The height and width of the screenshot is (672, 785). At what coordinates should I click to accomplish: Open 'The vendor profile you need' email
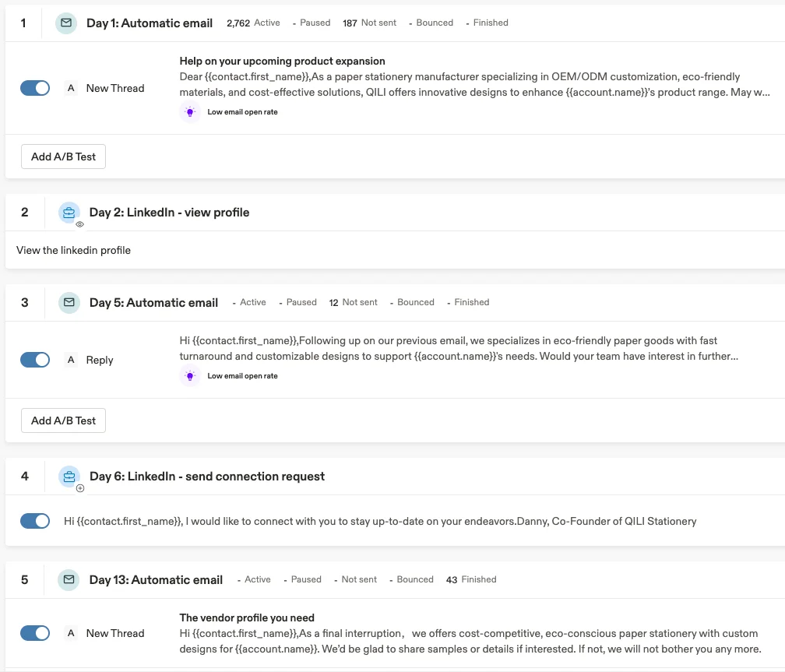247,617
